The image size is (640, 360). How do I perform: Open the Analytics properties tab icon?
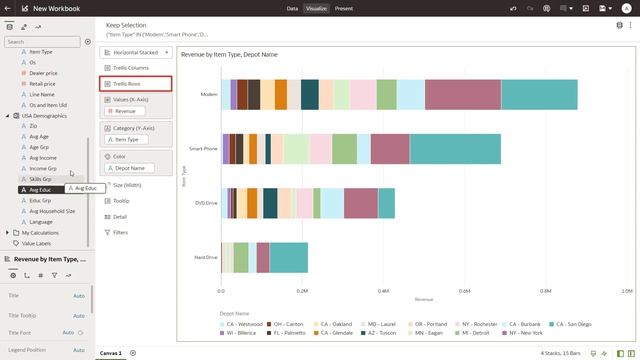[68, 276]
